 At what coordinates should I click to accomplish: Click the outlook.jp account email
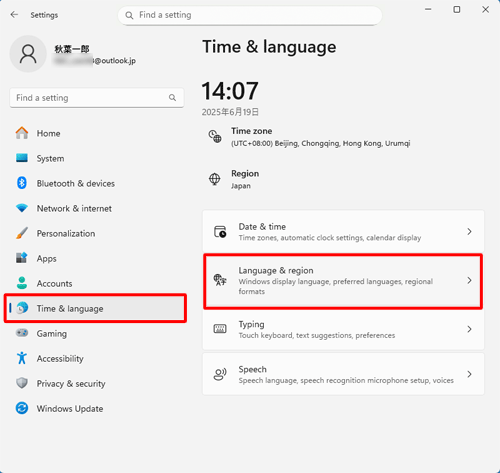click(x=95, y=61)
